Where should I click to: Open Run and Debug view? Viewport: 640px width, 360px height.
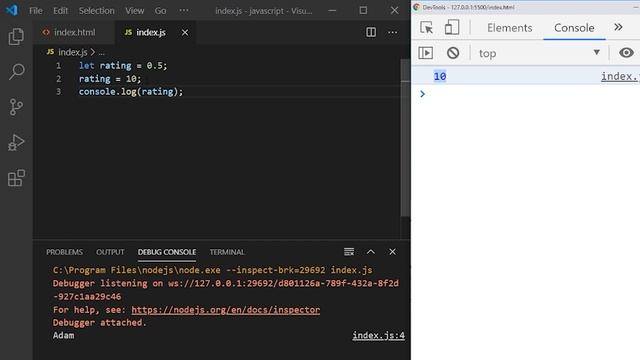(16, 142)
